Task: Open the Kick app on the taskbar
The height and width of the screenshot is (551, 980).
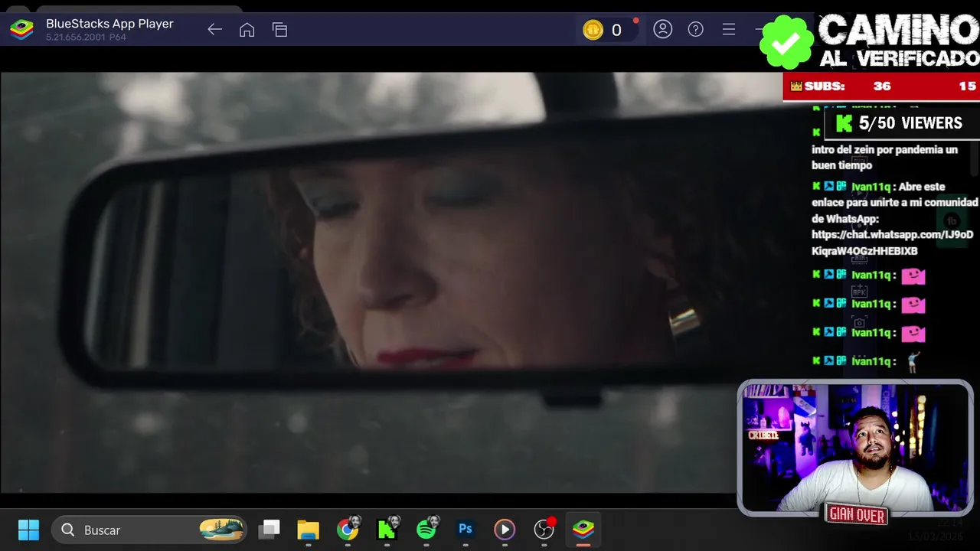Action: [x=387, y=530]
